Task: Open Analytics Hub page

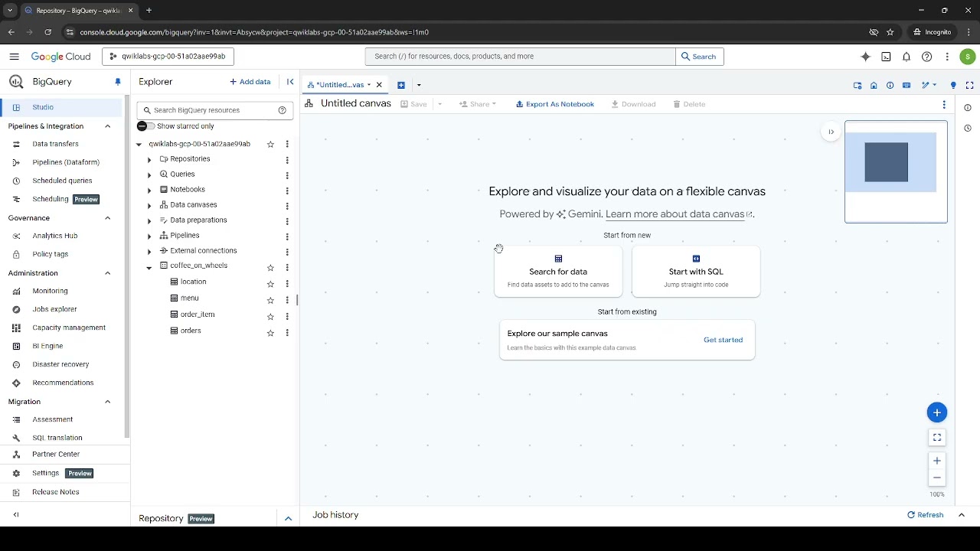Action: click(x=55, y=236)
